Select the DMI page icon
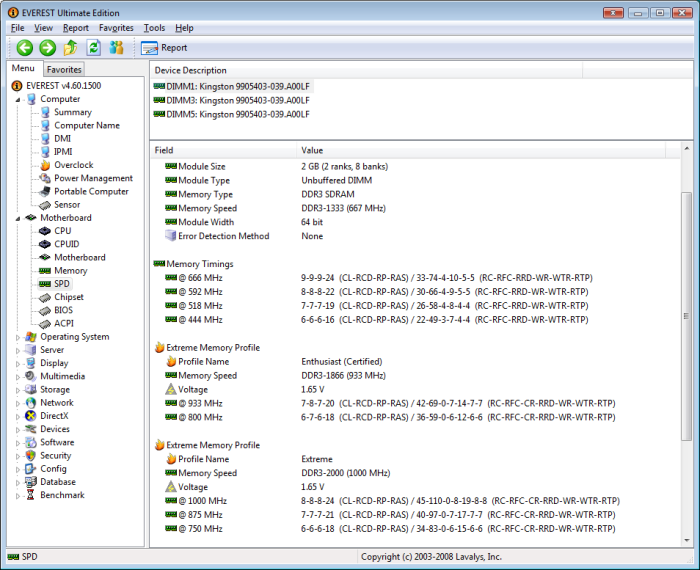Image resolution: width=700 pixels, height=570 pixels. [x=45, y=138]
